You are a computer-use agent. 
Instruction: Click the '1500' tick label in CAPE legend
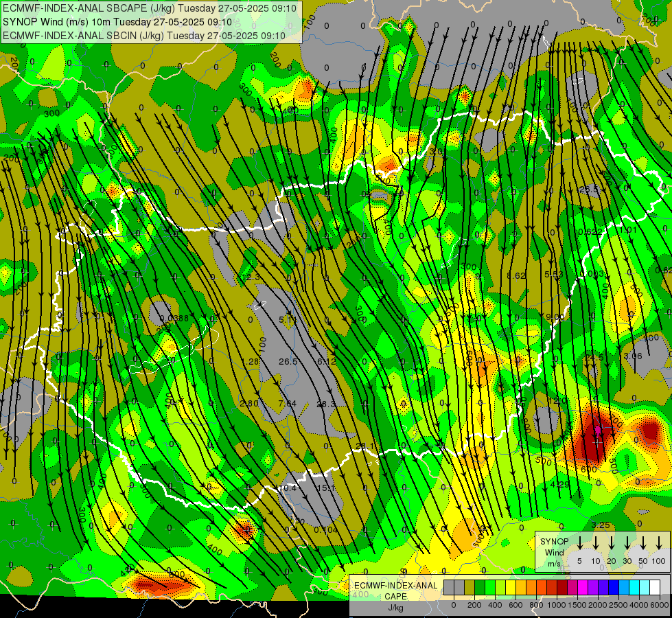click(x=577, y=605)
